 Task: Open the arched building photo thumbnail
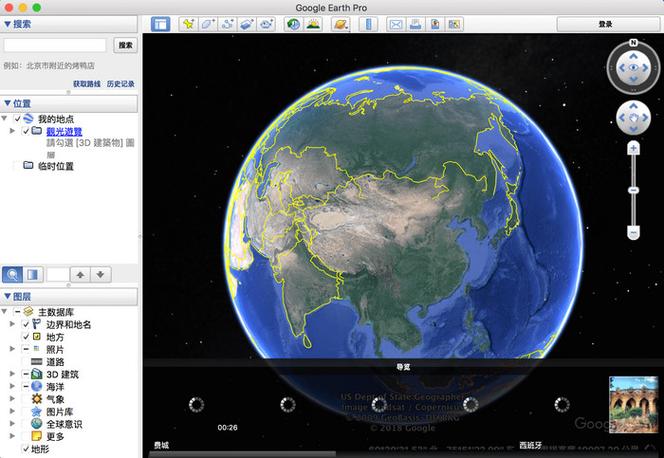pos(634,404)
